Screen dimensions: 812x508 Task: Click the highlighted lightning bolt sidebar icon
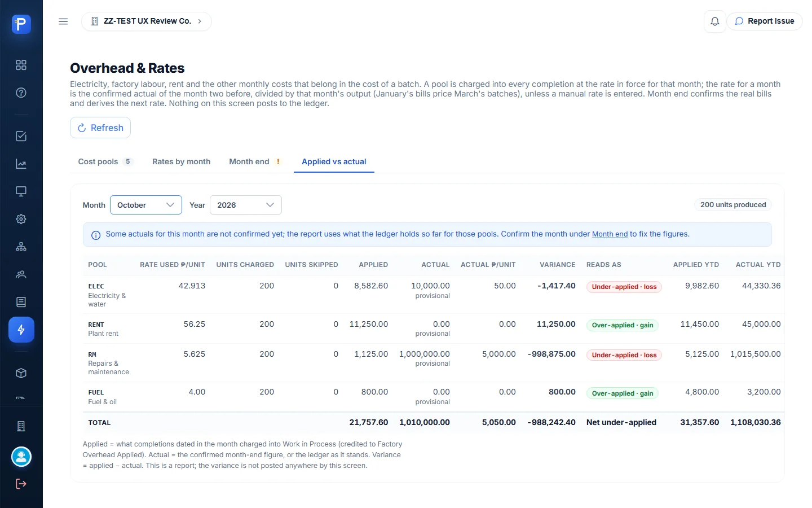point(21,330)
